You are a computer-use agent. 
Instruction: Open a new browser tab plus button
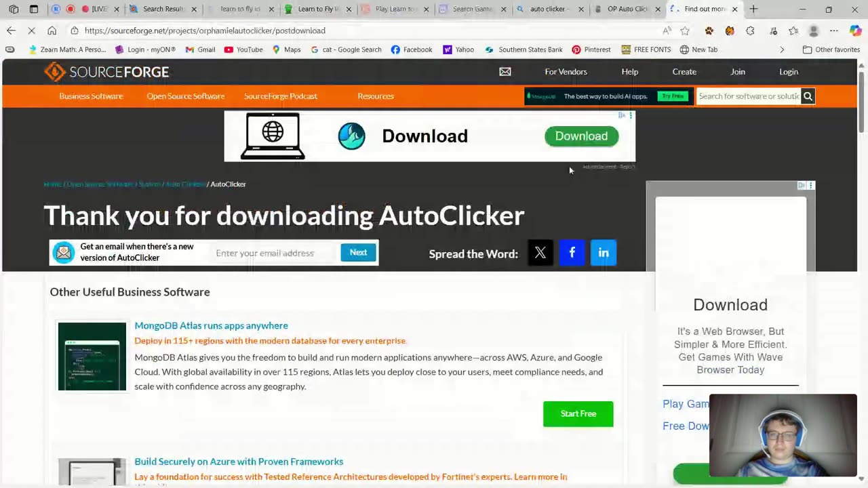point(753,9)
